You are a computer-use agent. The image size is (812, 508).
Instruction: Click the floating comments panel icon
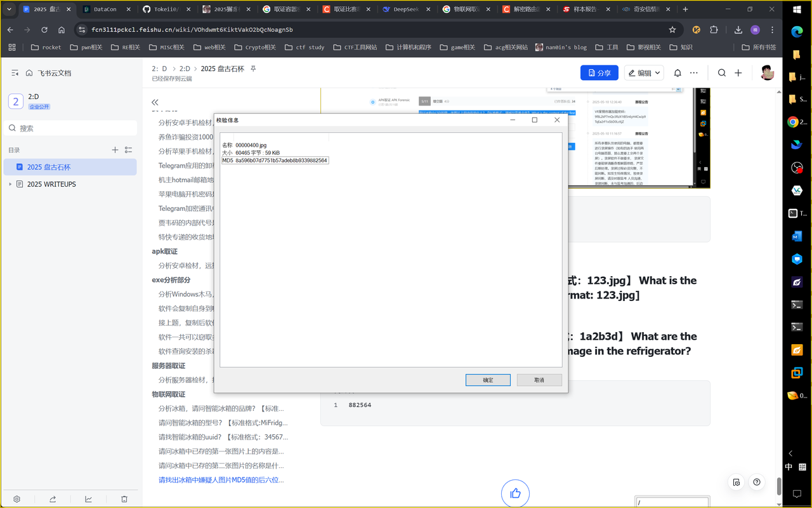pos(736,483)
